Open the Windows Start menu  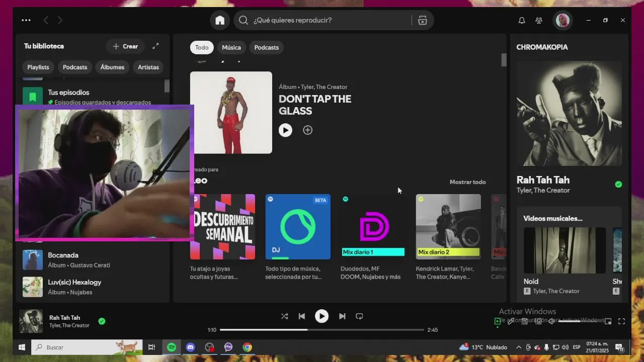click(22, 347)
